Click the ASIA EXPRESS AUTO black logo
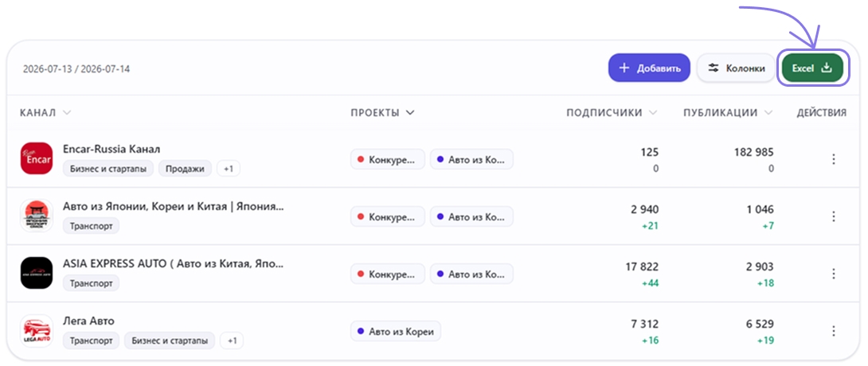Image resolution: width=868 pixels, height=366 pixels. coord(37,273)
